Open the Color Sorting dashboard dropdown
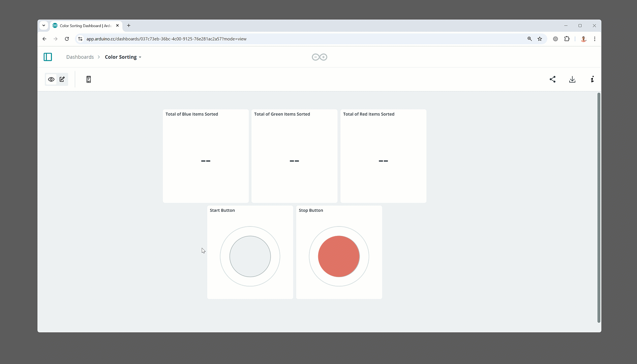 [x=140, y=57]
